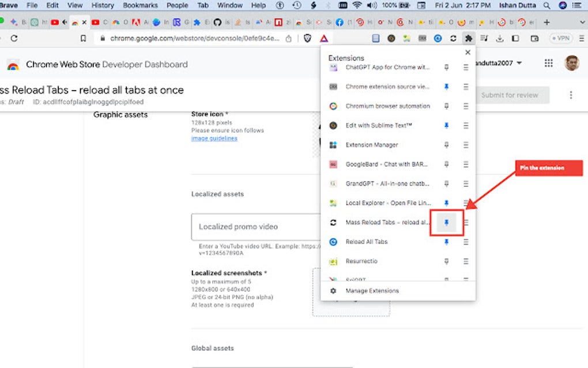Expand the account dropdown arrow near andutta2007

[x=519, y=63]
